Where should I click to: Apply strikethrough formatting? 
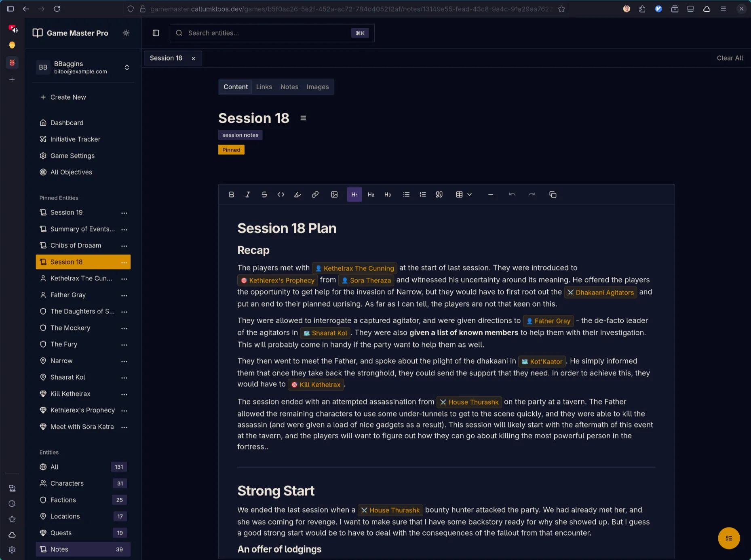pos(264,194)
